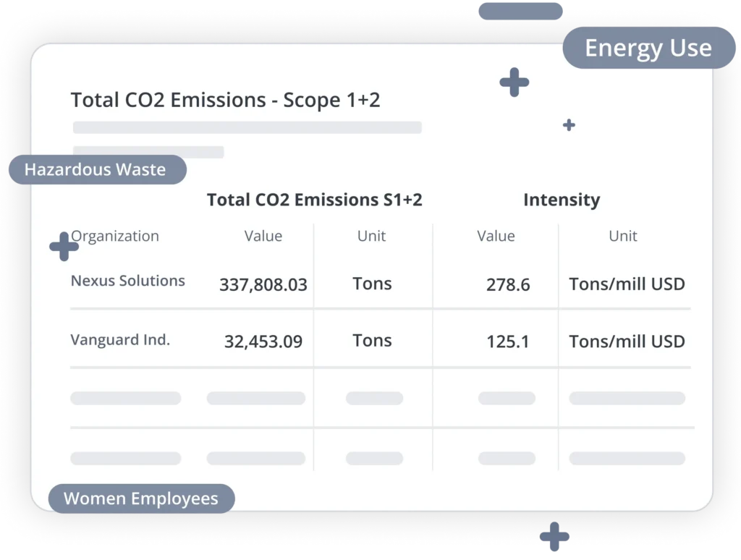Click the 337,808.03 emissions value
The width and height of the screenshot is (741, 560).
(x=263, y=285)
